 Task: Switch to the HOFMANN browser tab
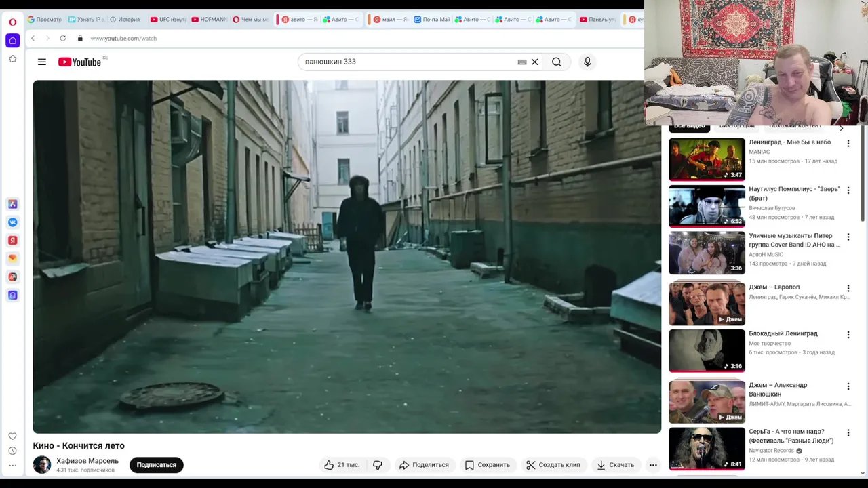click(209, 19)
